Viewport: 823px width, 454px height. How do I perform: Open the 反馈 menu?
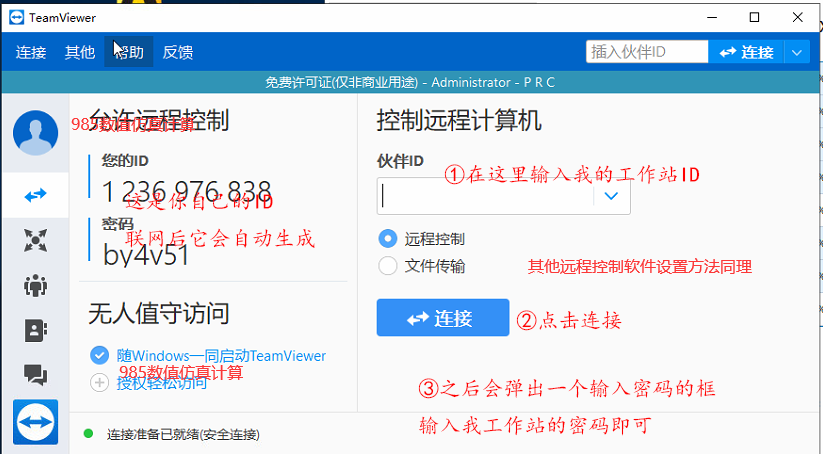click(x=178, y=52)
